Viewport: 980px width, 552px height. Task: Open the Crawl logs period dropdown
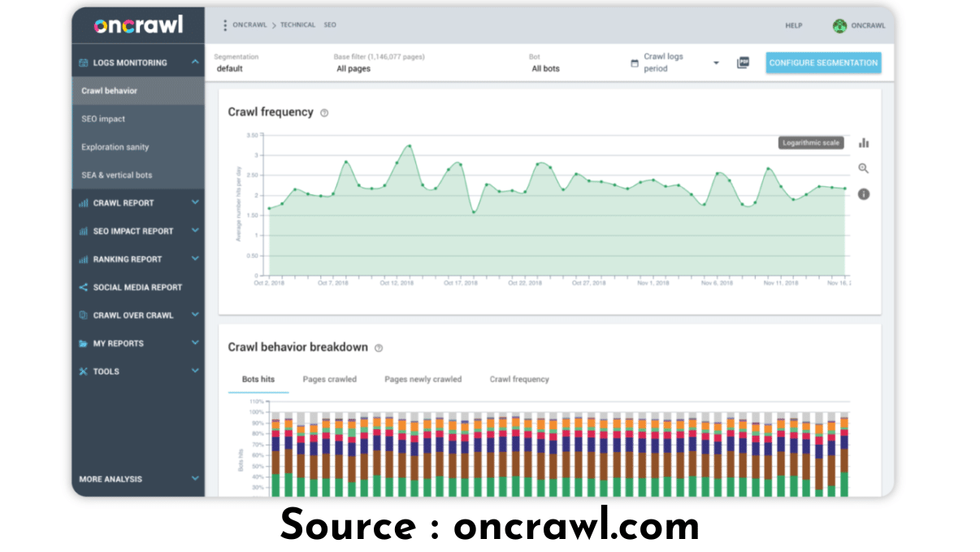pyautogui.click(x=716, y=63)
